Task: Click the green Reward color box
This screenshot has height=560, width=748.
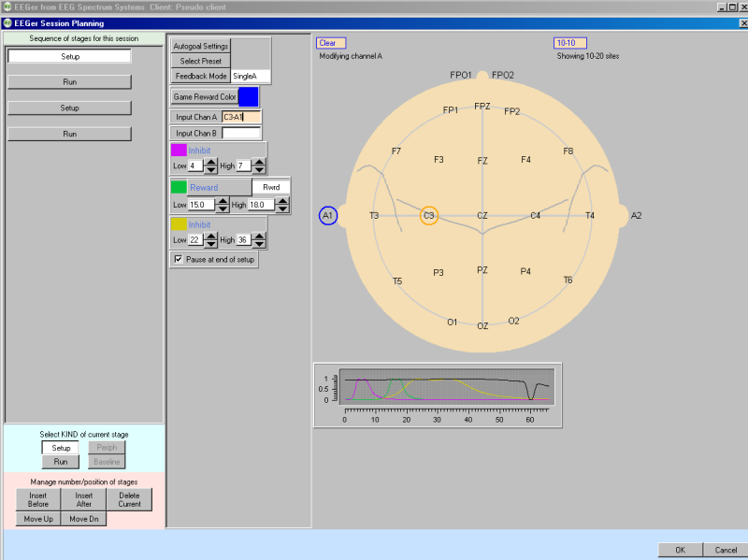Action: [179, 187]
